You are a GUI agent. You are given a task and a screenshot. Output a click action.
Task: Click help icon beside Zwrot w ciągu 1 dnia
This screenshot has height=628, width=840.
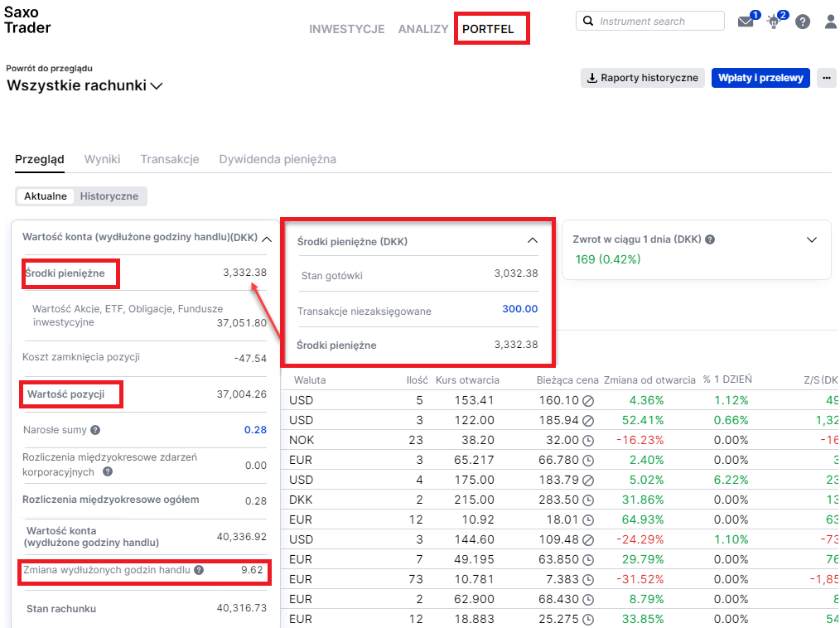point(710,239)
